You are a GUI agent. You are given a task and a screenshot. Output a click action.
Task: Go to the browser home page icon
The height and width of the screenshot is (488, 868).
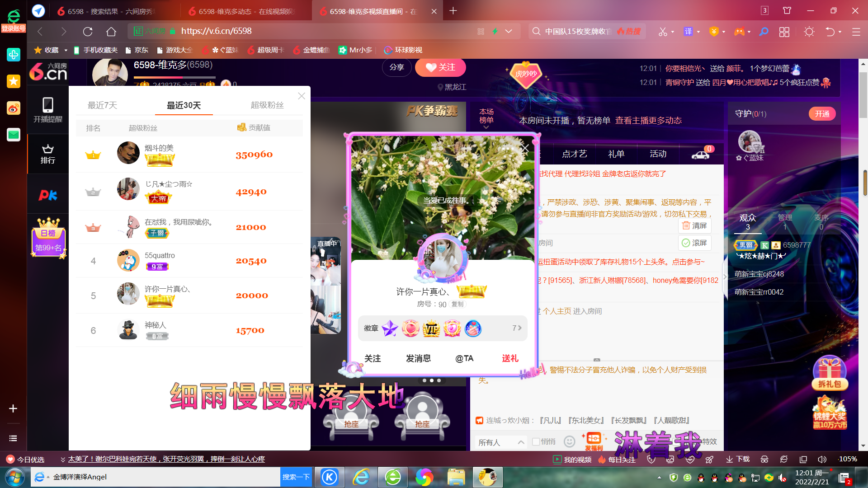(111, 32)
